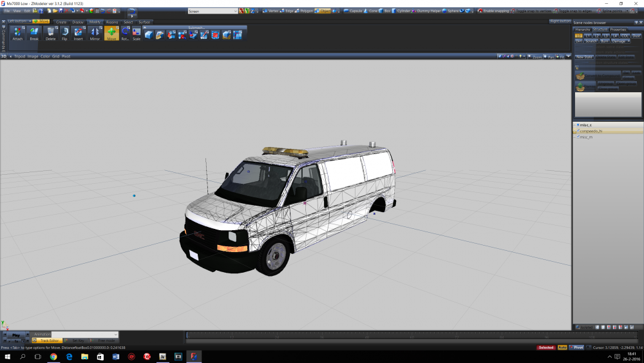Select the Mirror tool

coord(95,34)
